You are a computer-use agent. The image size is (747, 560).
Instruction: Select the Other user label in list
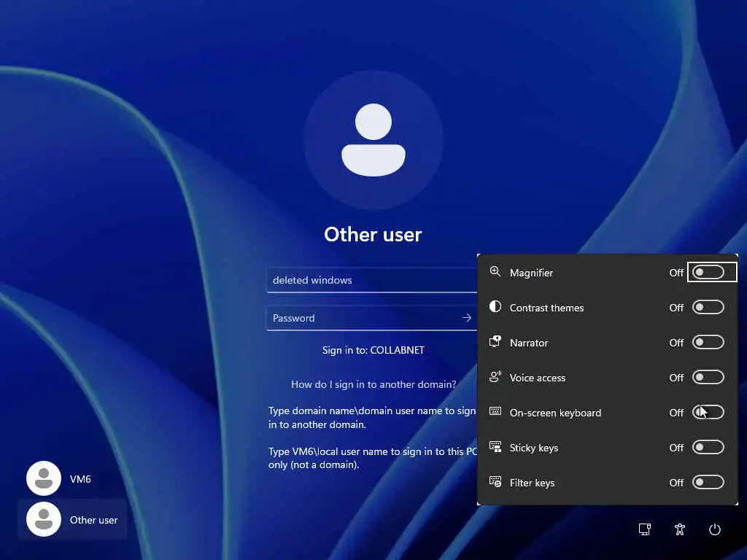tap(93, 520)
